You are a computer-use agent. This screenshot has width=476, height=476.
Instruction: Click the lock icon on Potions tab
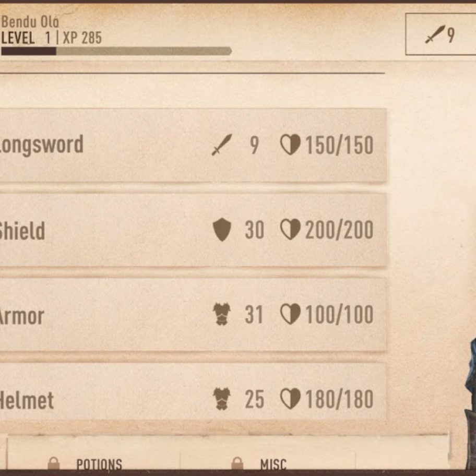click(54, 464)
